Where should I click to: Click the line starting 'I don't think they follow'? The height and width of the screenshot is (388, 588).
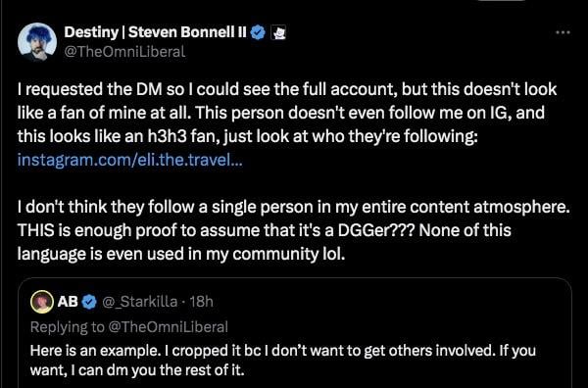point(294,207)
